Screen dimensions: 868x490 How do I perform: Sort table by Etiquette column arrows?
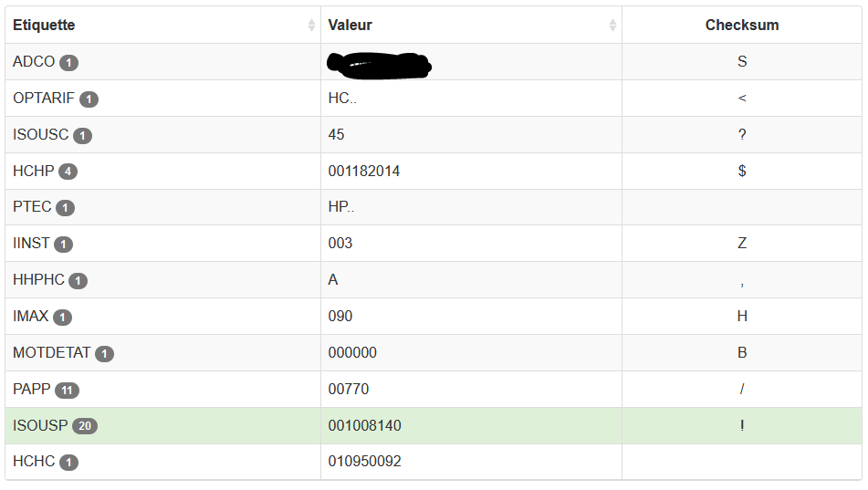click(x=311, y=25)
